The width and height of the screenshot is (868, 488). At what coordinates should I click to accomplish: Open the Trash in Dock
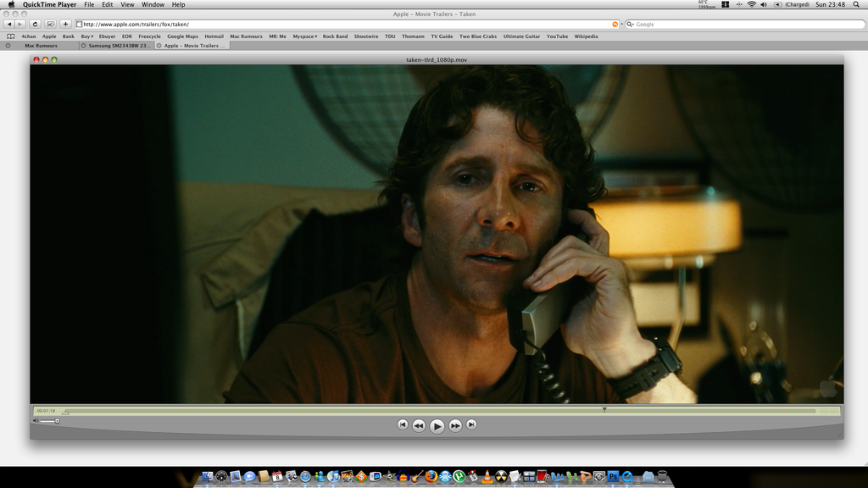click(x=662, y=476)
